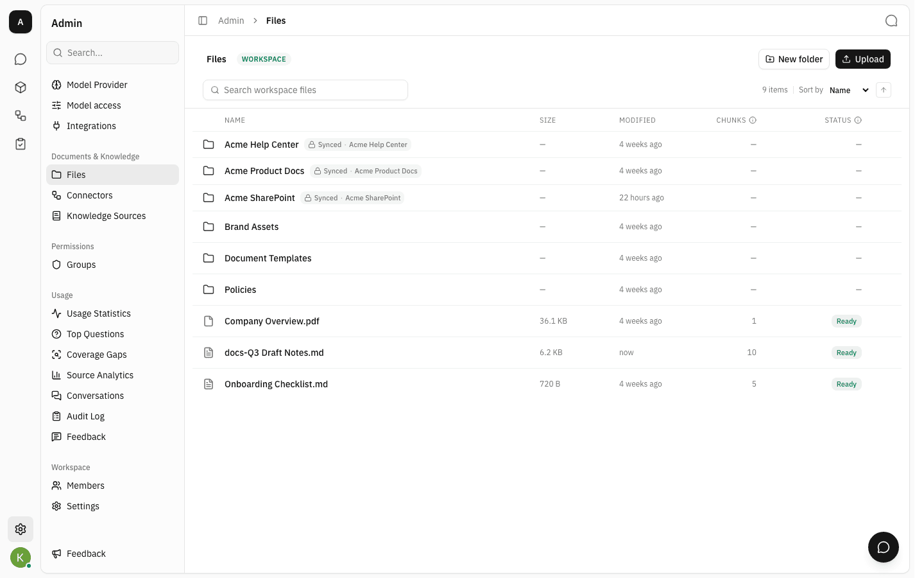Open the Sort by Name dropdown

coord(849,90)
